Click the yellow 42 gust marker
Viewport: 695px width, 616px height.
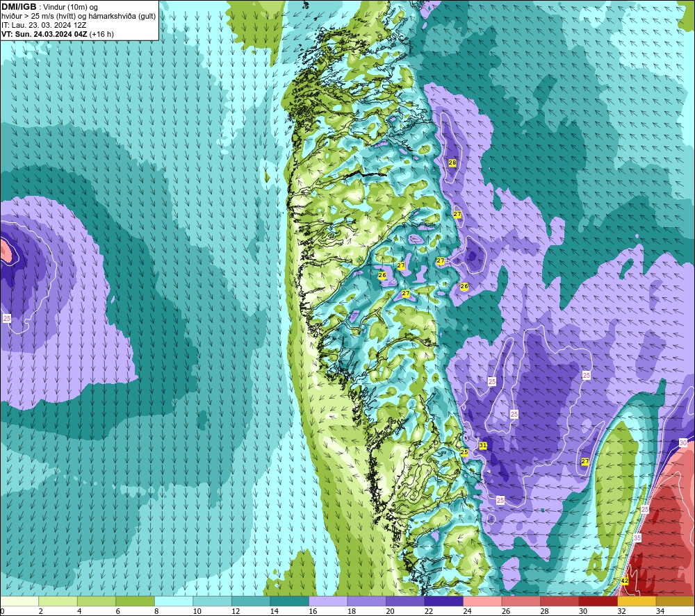[x=625, y=581]
